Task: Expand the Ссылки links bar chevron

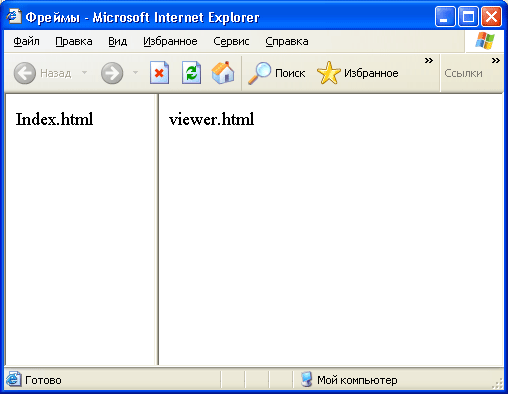Action: 496,61
